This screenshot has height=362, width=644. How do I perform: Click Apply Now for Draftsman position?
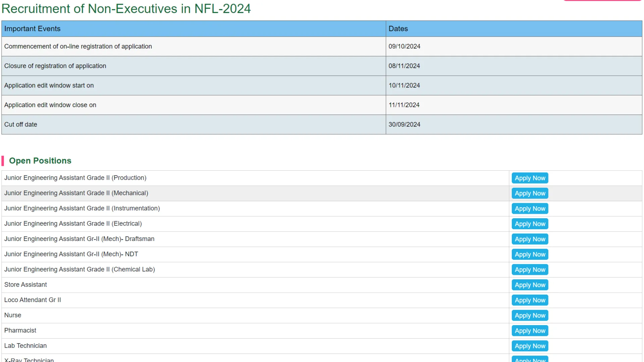click(x=529, y=239)
